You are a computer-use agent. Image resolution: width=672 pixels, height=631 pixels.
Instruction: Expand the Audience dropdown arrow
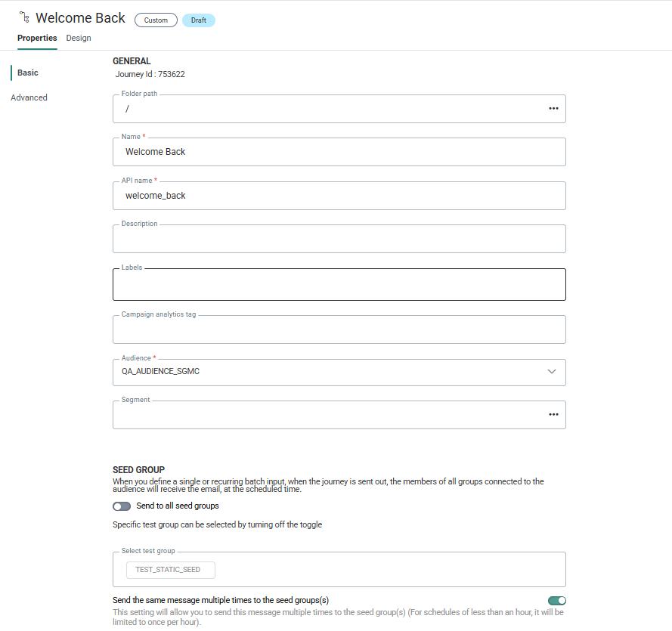(552, 372)
